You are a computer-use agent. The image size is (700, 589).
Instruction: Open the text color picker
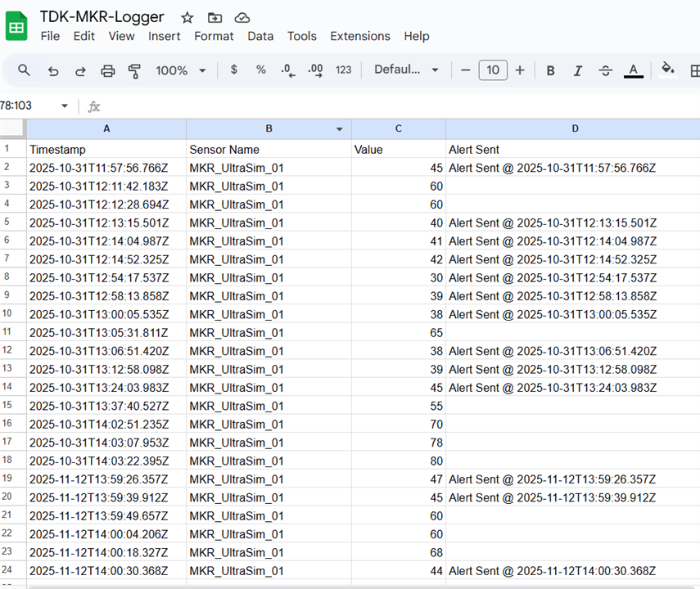(x=633, y=70)
